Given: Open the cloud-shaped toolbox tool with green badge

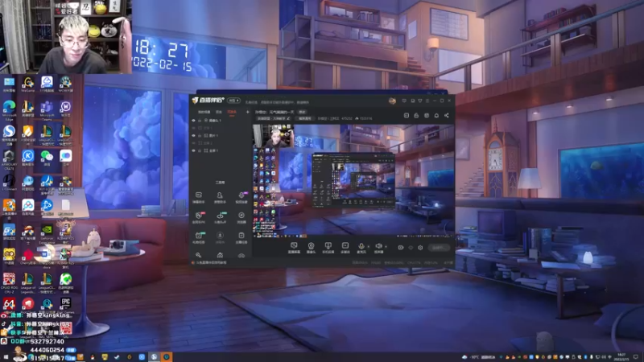Looking at the screenshot, I should 220,217.
